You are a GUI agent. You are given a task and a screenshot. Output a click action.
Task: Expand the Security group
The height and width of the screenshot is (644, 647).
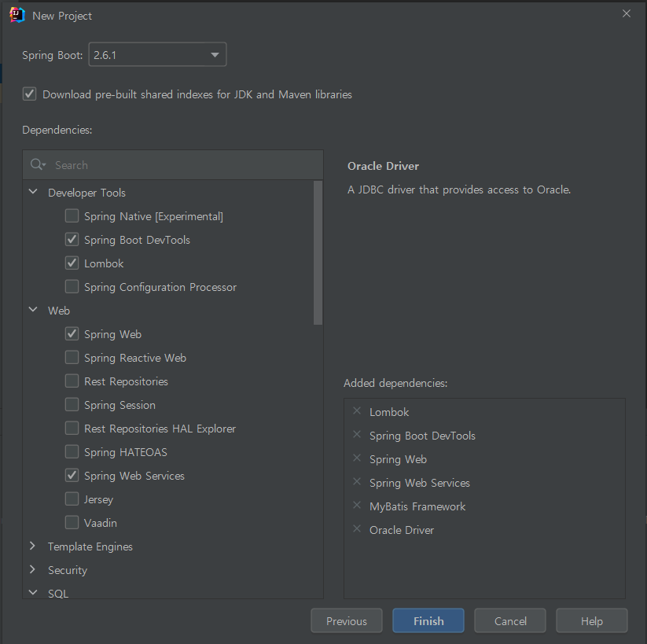coord(32,569)
